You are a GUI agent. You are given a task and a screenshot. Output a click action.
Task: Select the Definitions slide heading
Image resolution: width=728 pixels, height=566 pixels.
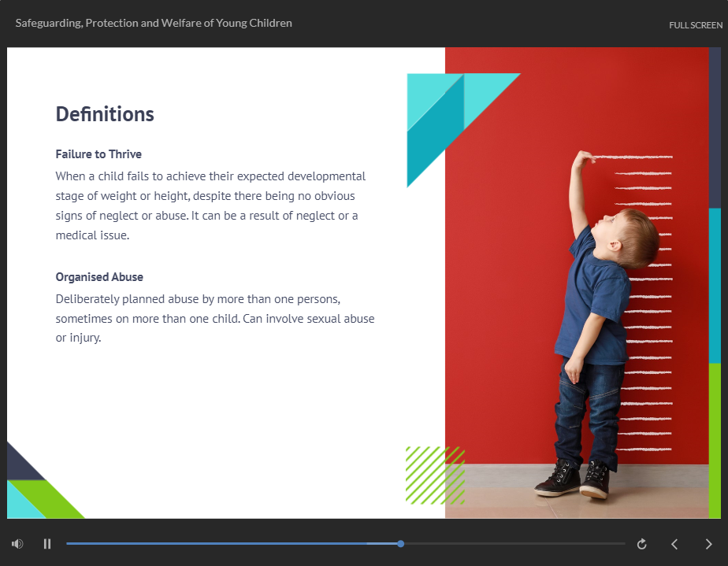(x=105, y=114)
